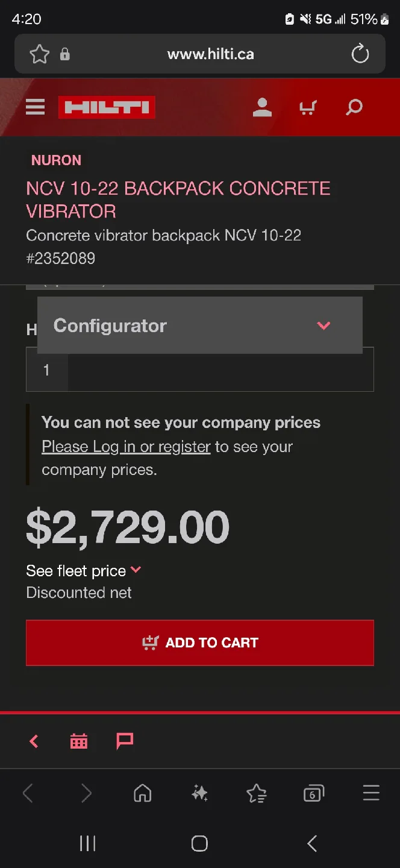The width and height of the screenshot is (400, 868).
Task: Click the Hilti logo
Action: coord(107,108)
